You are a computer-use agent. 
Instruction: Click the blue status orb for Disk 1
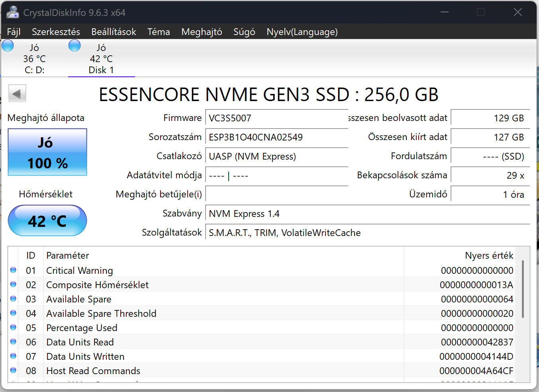(x=74, y=46)
